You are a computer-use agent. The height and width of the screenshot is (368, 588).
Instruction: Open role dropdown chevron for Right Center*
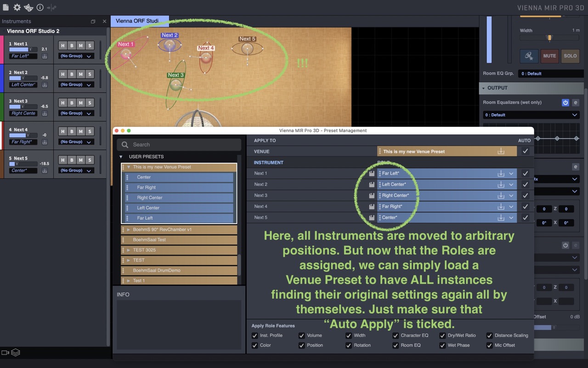(511, 195)
